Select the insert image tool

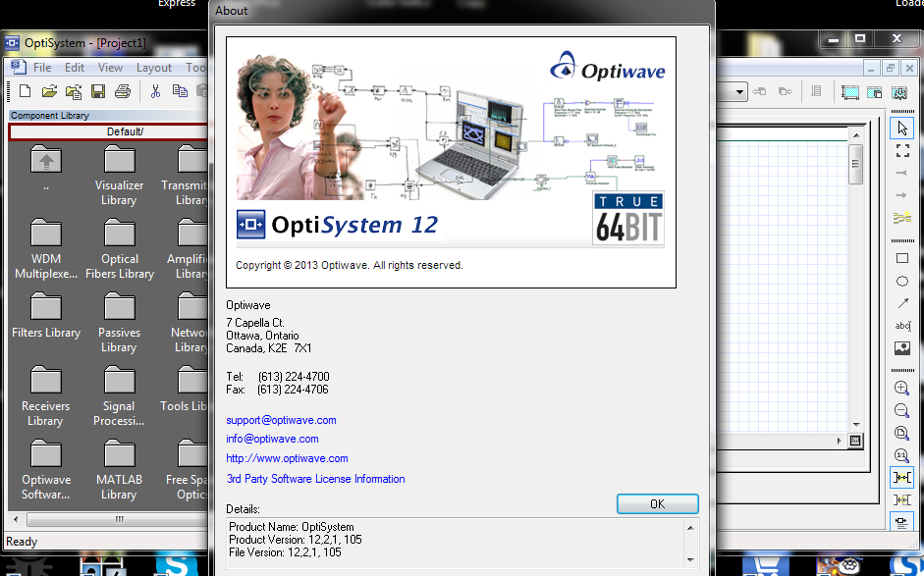[x=902, y=348]
